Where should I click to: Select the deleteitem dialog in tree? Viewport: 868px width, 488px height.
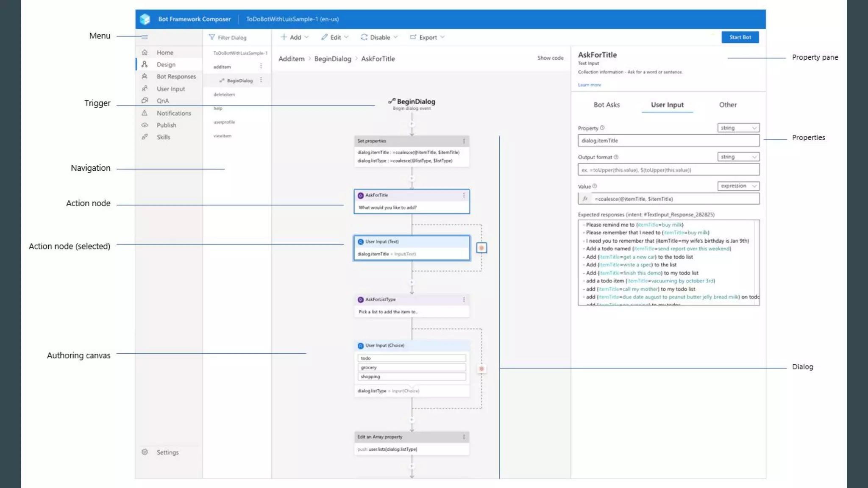[x=224, y=94]
